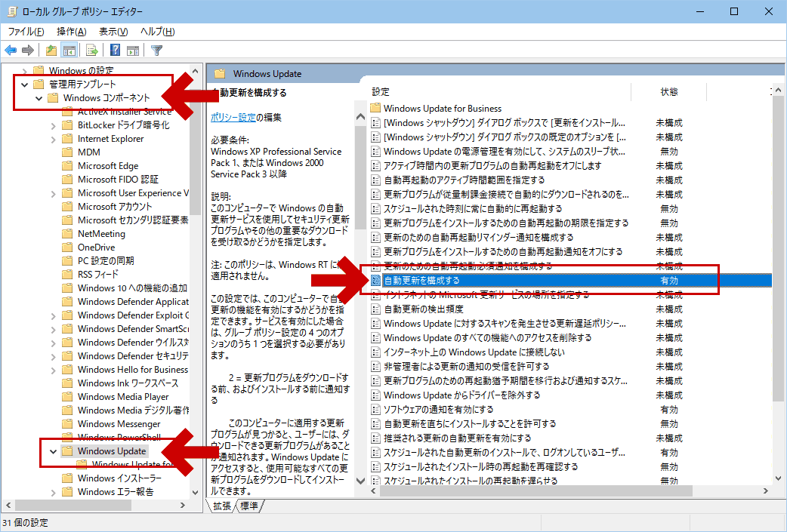Click tree pane scroll down arrow
This screenshot has height=532, width=787.
coord(196,493)
